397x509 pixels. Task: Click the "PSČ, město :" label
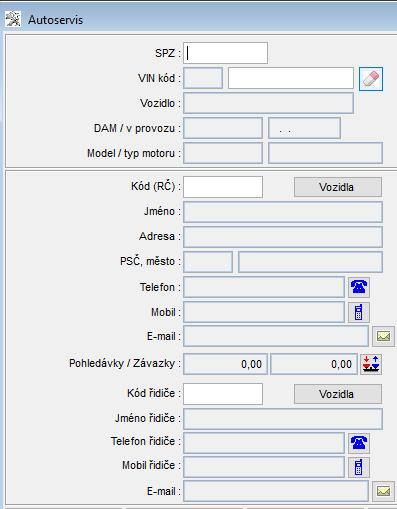pos(150,261)
